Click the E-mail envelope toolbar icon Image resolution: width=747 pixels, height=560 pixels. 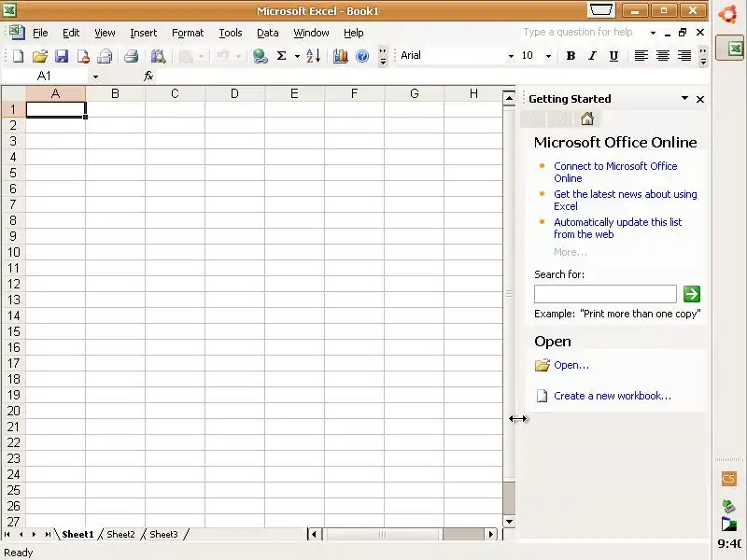coord(105,56)
